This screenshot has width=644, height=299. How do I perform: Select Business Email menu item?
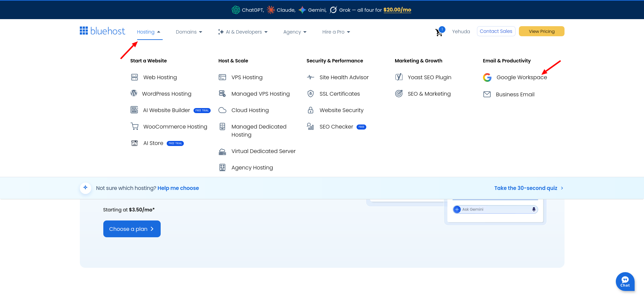[x=515, y=94]
